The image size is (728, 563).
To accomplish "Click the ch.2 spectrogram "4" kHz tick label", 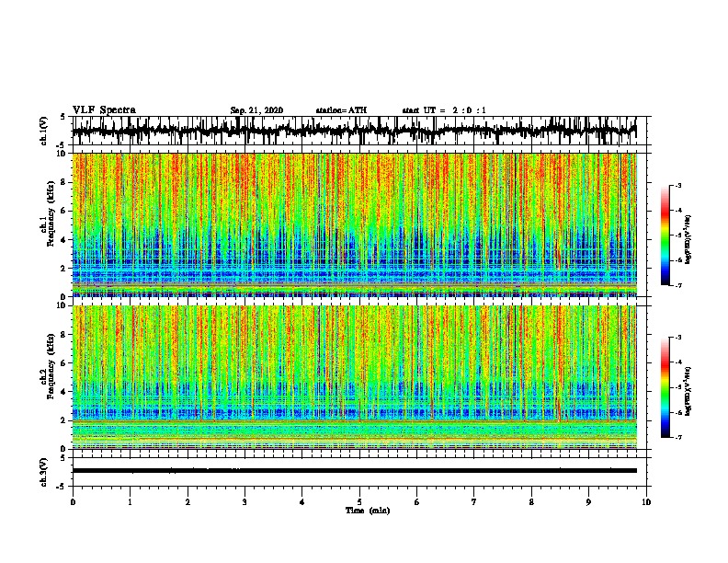I will coord(64,392).
